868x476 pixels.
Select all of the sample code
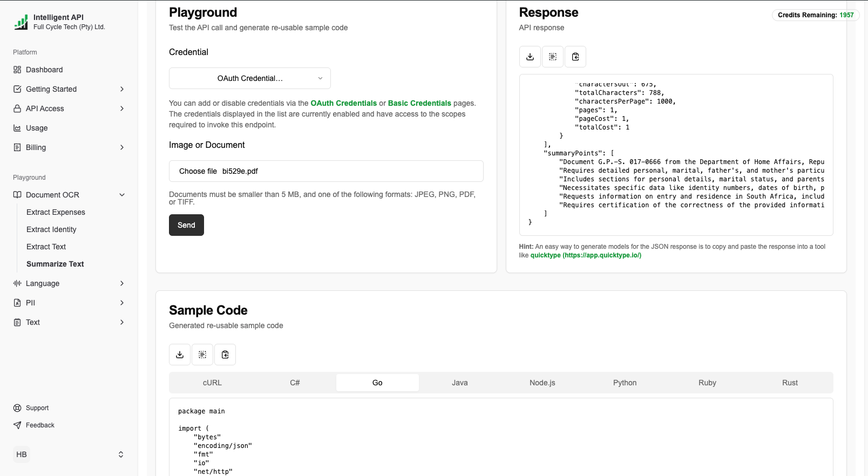[x=202, y=355]
